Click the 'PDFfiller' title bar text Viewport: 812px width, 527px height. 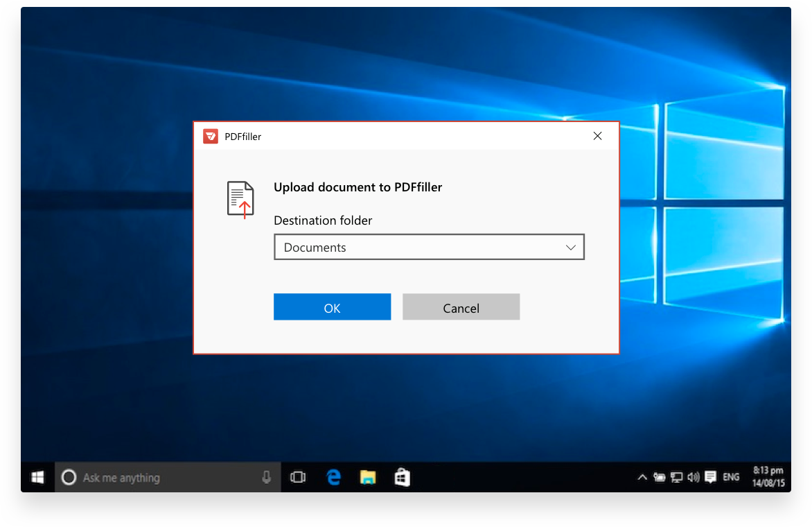[x=243, y=137]
